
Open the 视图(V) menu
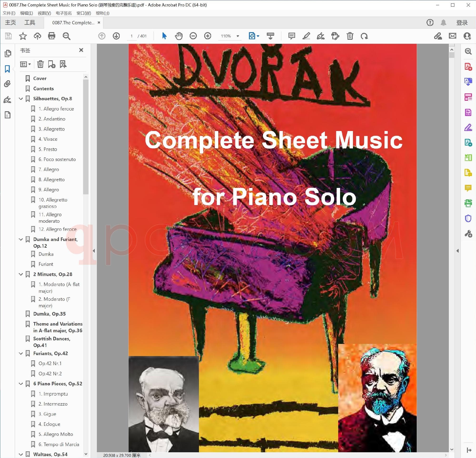(x=44, y=13)
